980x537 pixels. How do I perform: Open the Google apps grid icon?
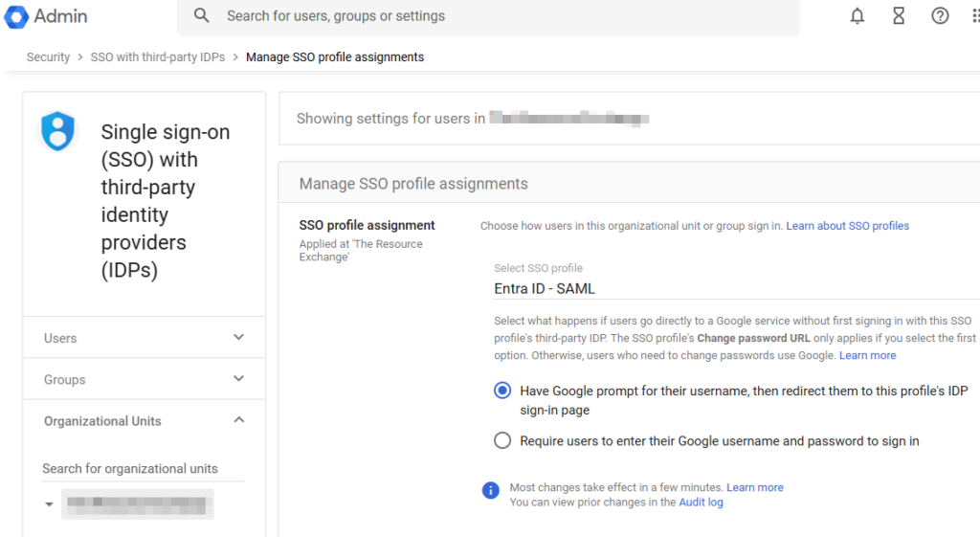pyautogui.click(x=974, y=16)
